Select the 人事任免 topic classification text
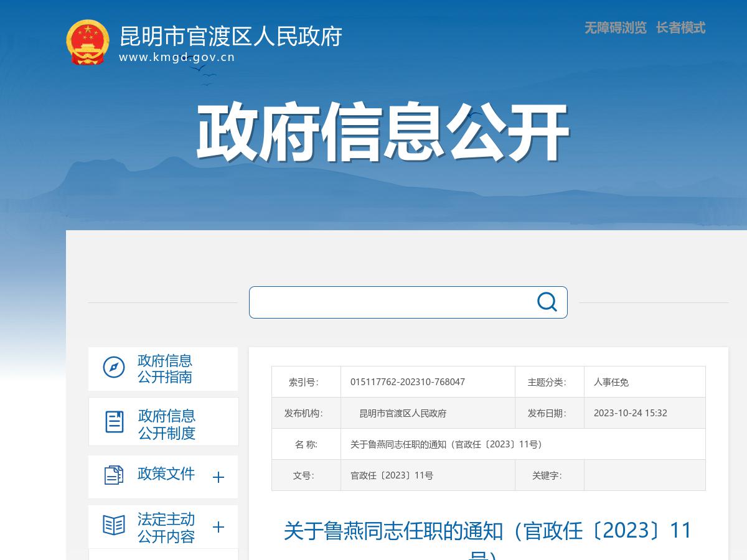The height and width of the screenshot is (560, 747). coord(609,381)
